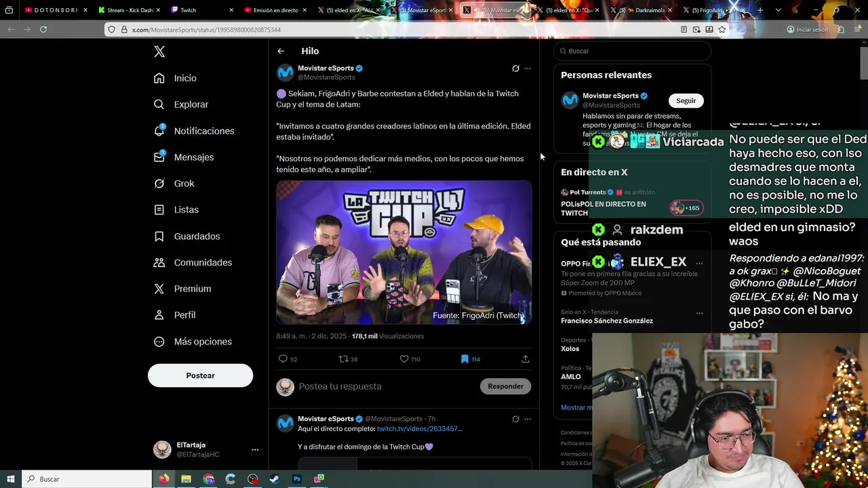Viewport: 868px width, 488px height.
Task: Open Grok action icon on reply post
Action: click(515, 419)
